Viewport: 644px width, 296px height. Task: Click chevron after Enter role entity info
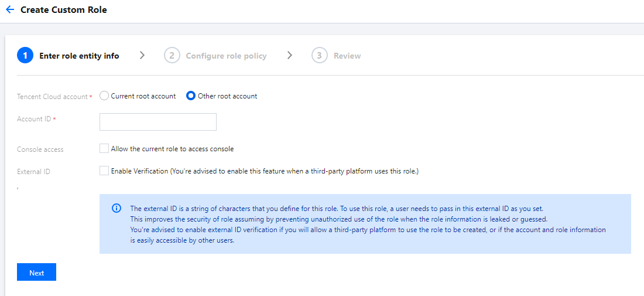142,55
